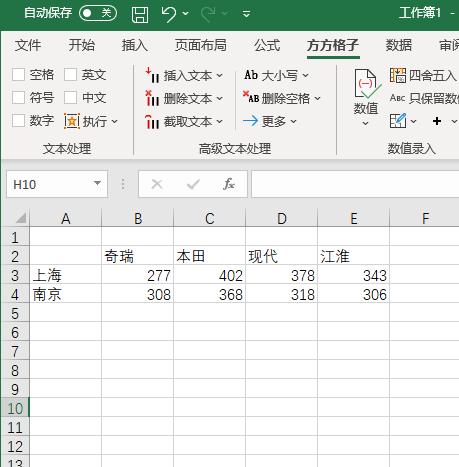The height and width of the screenshot is (467, 459).
Task: Switch to the 公式 tab
Action: [267, 45]
